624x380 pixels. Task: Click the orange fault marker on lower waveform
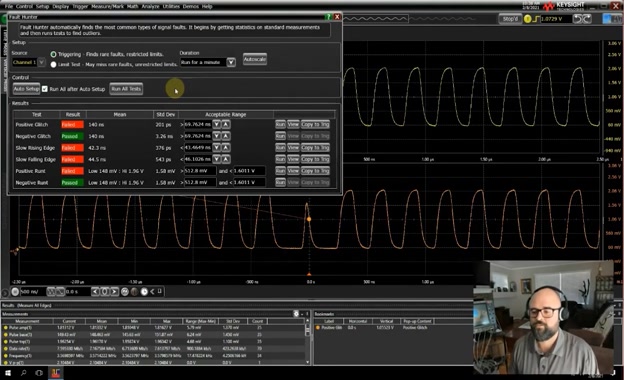click(309, 219)
